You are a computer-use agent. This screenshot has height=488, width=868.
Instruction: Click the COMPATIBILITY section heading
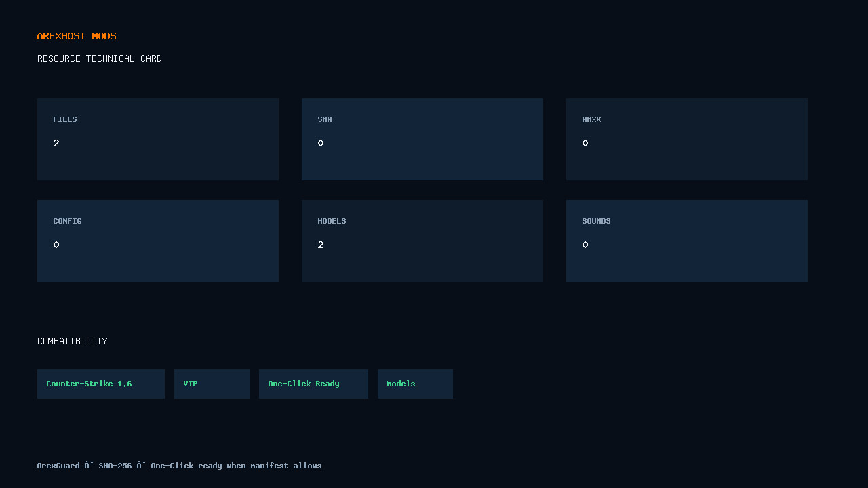73,341
